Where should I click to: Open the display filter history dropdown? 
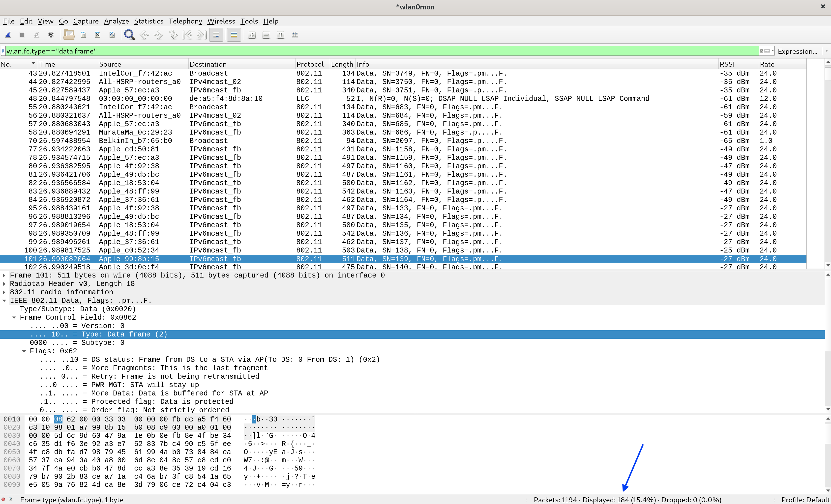tap(773, 51)
